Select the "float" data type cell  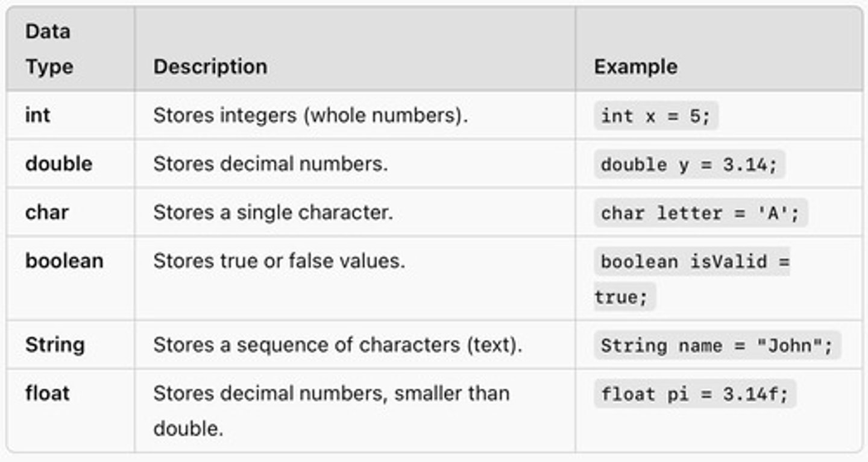click(x=47, y=393)
